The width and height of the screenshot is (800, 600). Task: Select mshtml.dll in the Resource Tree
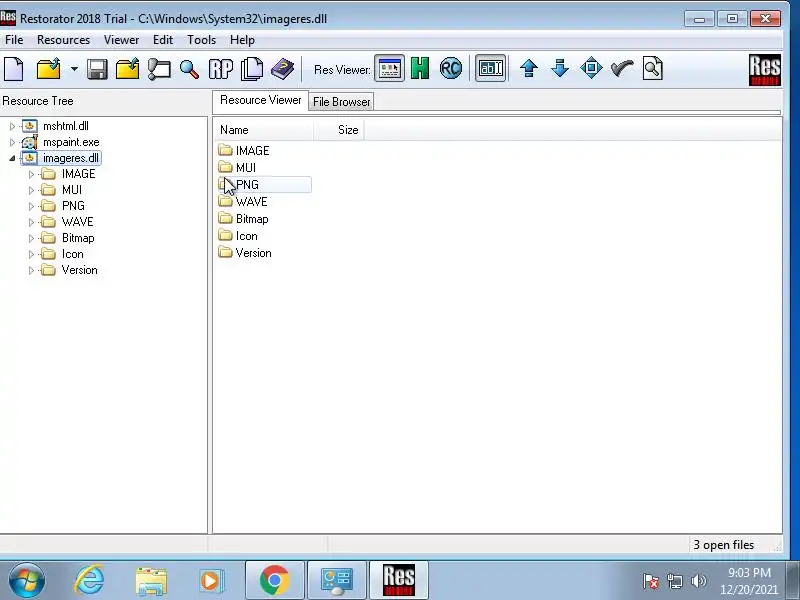[66, 126]
